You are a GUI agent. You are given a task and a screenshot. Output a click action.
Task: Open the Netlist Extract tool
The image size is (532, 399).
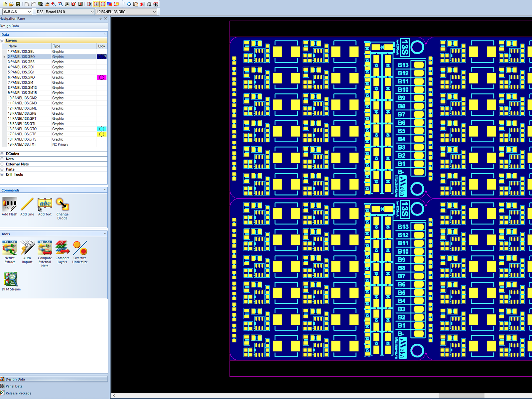click(x=10, y=252)
